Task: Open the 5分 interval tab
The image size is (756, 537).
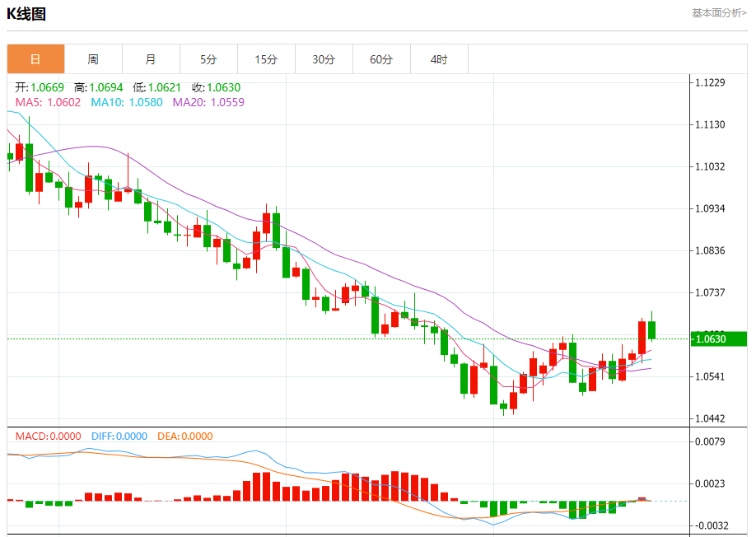Action: (208, 59)
